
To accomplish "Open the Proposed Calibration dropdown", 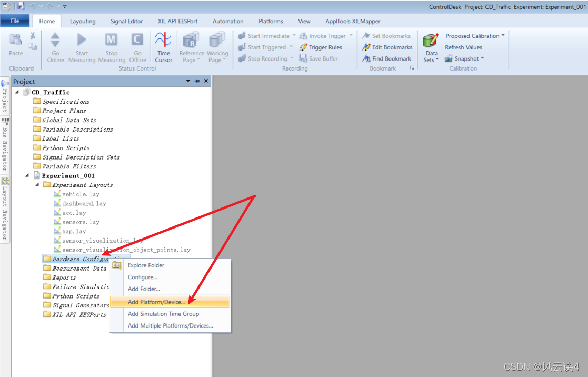I will click(x=502, y=36).
